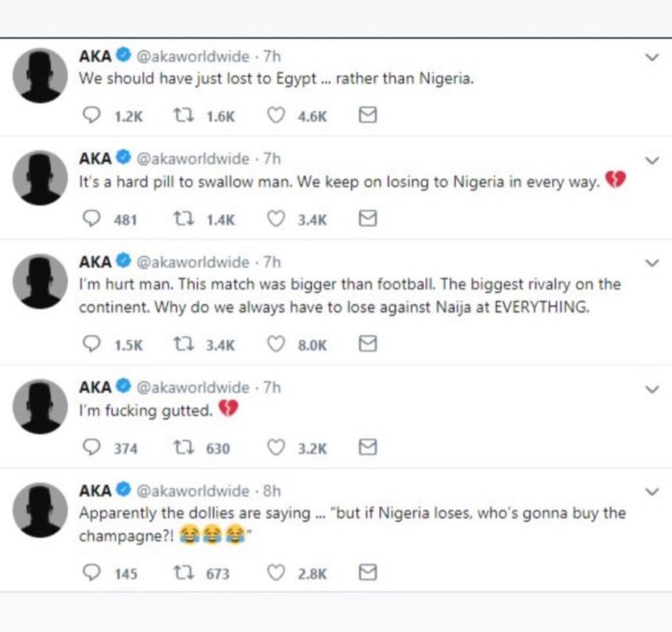This screenshot has width=672, height=632.
Task: Like the 'bigger than football' tweet
Action: pos(276,344)
